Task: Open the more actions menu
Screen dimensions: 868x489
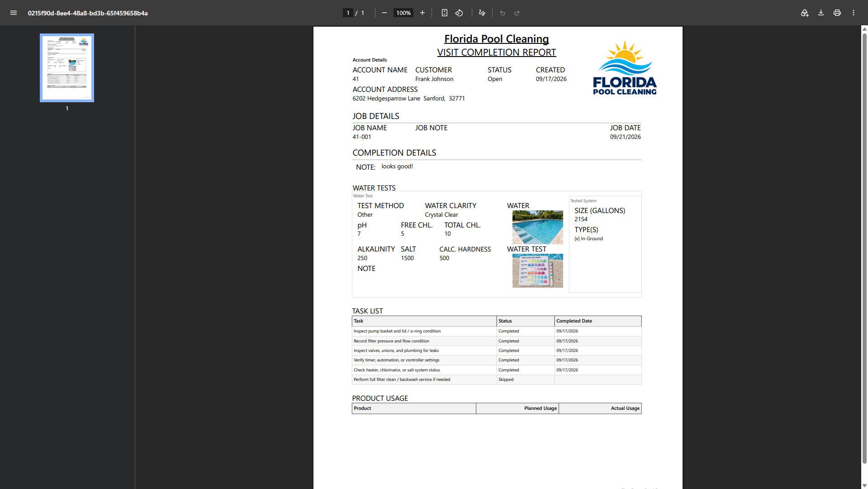Action: coord(854,13)
